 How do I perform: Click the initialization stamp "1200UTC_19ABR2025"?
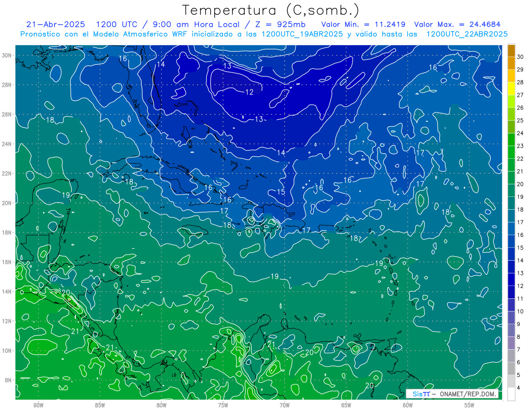(x=302, y=34)
